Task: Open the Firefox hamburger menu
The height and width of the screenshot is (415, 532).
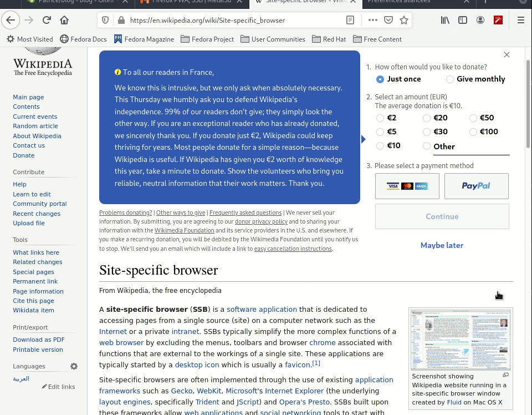Action: pos(521,21)
